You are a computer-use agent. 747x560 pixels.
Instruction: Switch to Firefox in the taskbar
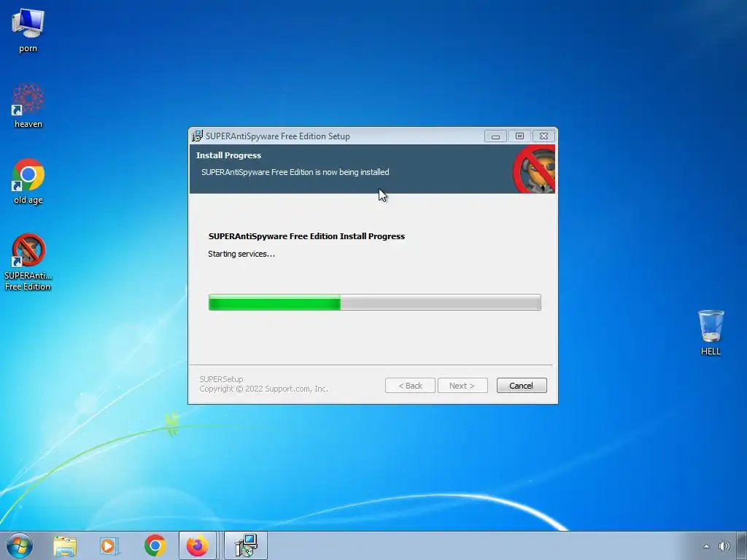(197, 545)
